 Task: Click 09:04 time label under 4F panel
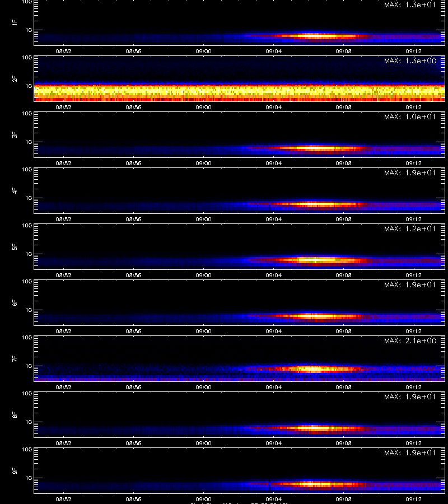point(273,219)
